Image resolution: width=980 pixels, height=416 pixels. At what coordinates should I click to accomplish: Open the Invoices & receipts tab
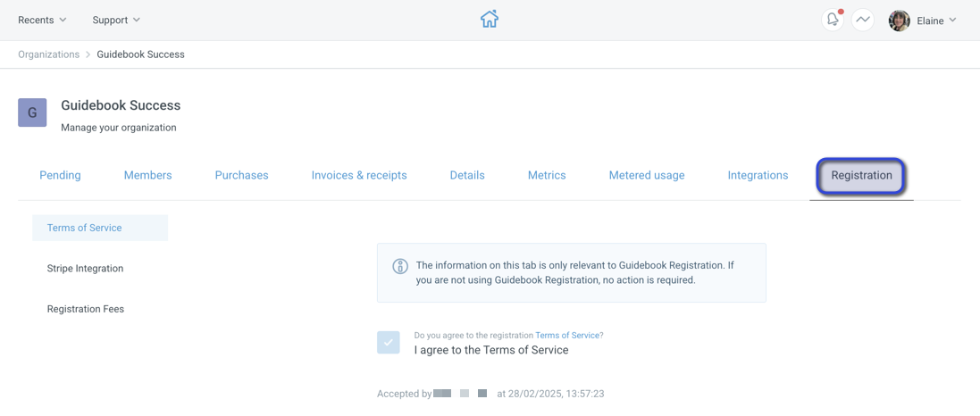[x=359, y=176]
